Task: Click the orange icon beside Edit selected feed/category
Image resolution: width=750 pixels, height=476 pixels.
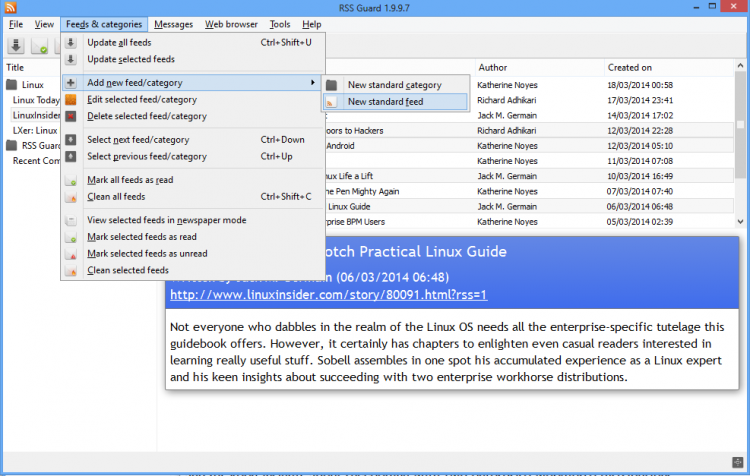Action: [71, 100]
